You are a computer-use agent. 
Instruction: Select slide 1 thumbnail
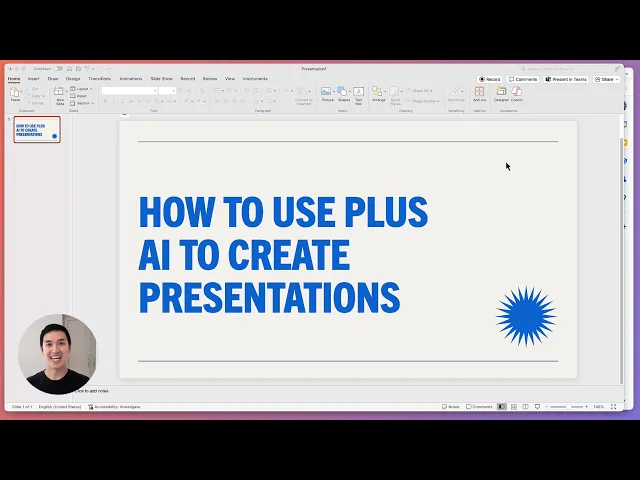tap(37, 129)
